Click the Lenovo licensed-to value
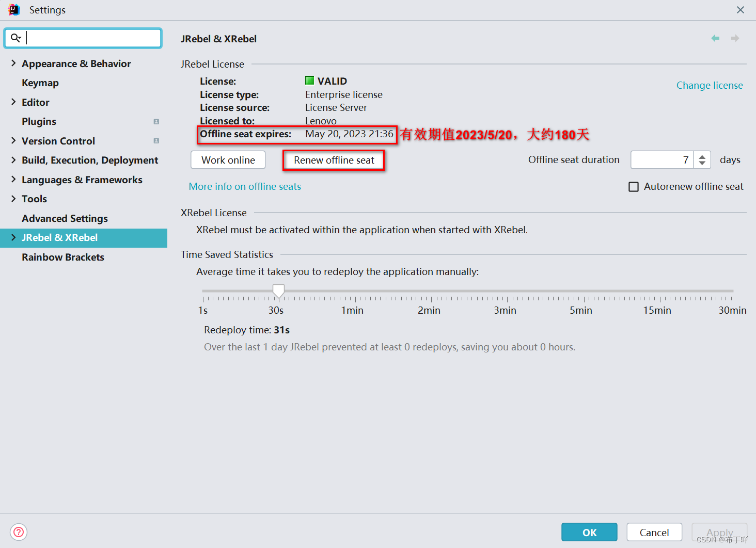756x548 pixels. coord(321,121)
